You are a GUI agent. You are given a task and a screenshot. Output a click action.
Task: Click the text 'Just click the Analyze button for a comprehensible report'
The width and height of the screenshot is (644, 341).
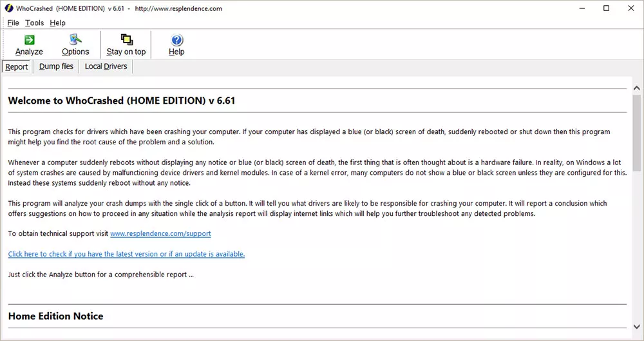point(98,275)
